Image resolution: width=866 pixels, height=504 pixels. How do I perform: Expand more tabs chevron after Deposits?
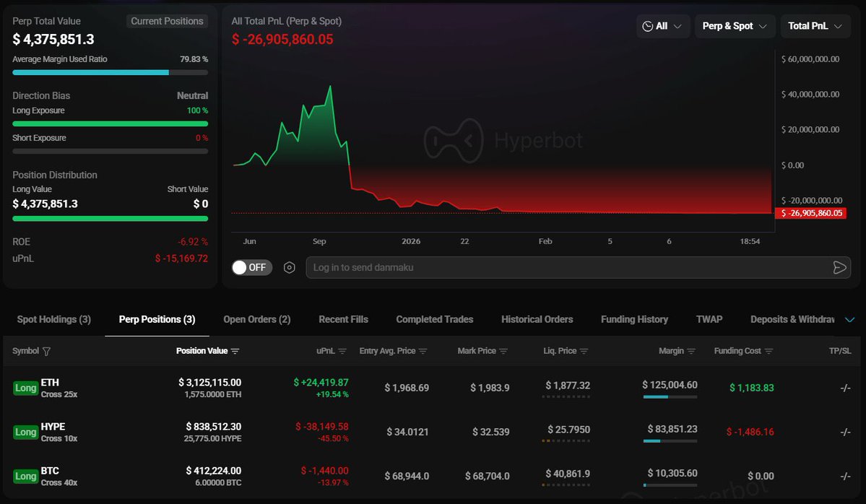tap(849, 320)
